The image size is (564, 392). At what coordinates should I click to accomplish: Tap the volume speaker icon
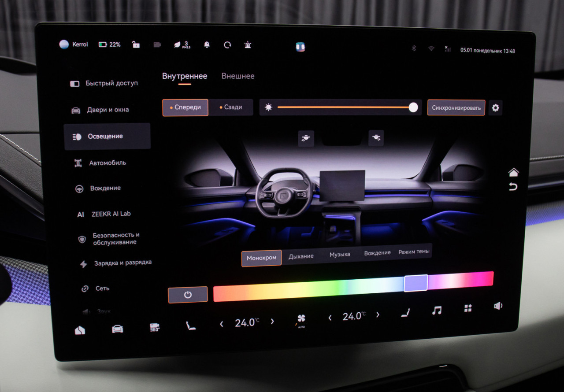coord(498,306)
